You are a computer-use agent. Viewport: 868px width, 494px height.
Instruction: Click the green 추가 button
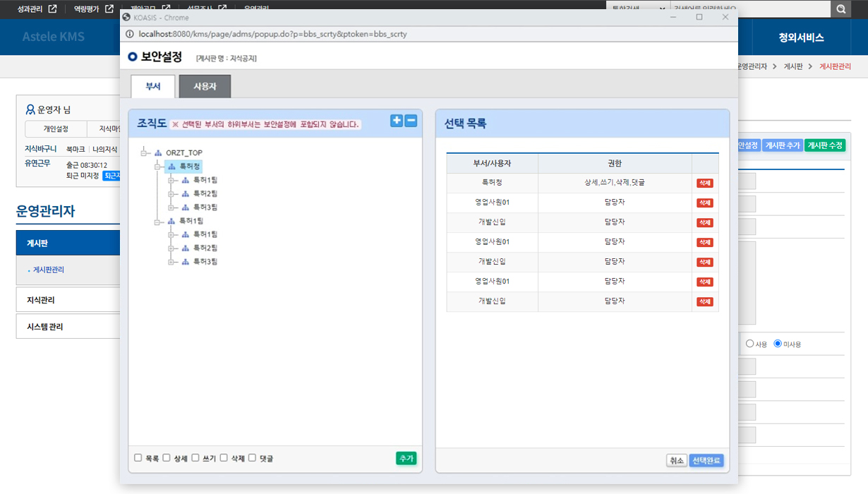406,458
